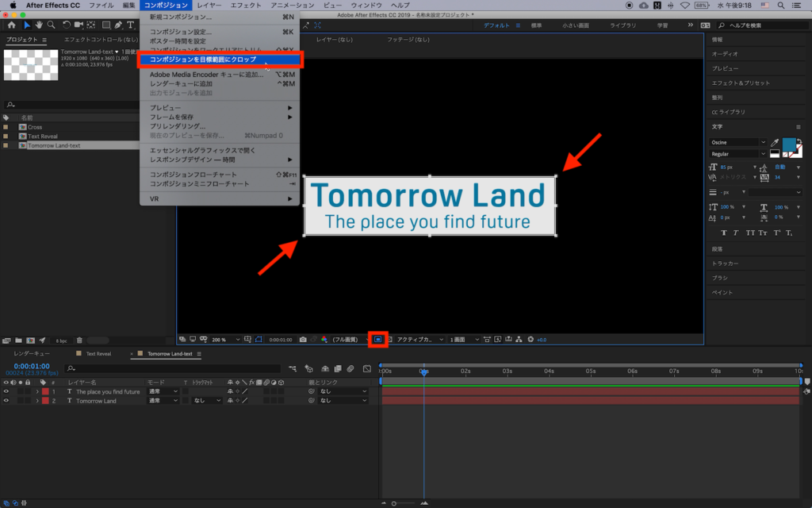
Task: Open the Regular font style dropdown
Action: [737, 154]
